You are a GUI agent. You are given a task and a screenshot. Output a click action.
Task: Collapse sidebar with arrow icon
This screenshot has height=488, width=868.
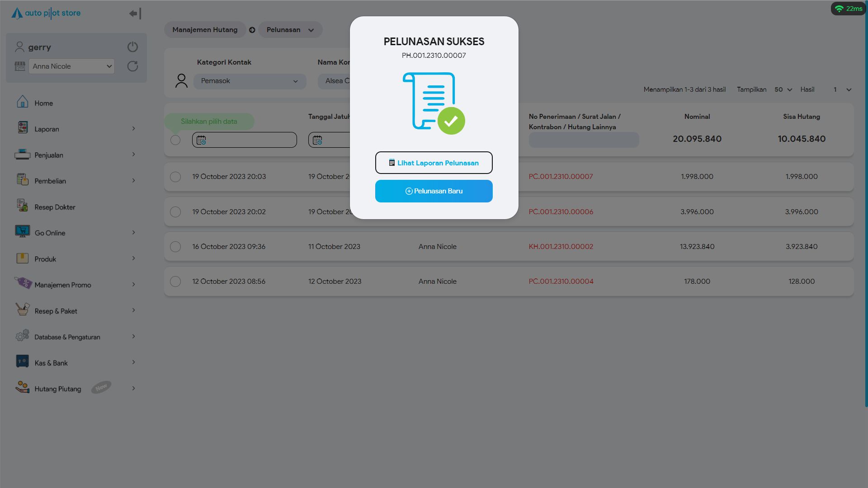tap(135, 14)
